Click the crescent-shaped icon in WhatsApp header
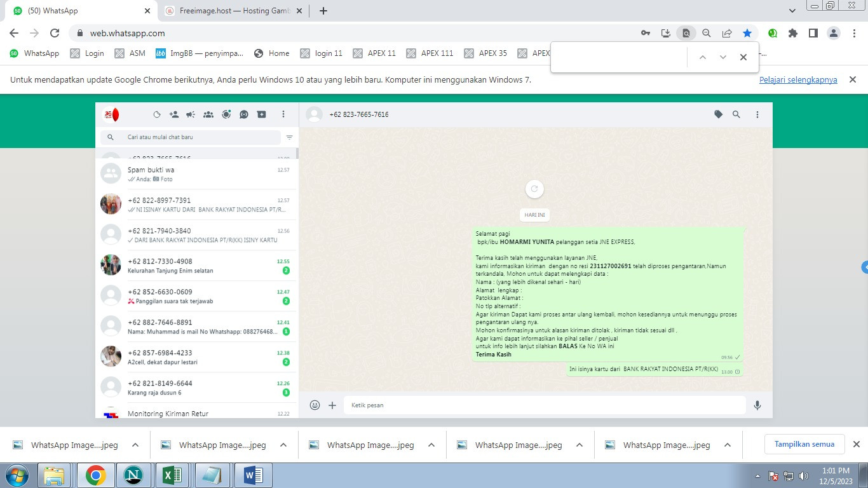Viewport: 868px width, 488px height. point(157,114)
